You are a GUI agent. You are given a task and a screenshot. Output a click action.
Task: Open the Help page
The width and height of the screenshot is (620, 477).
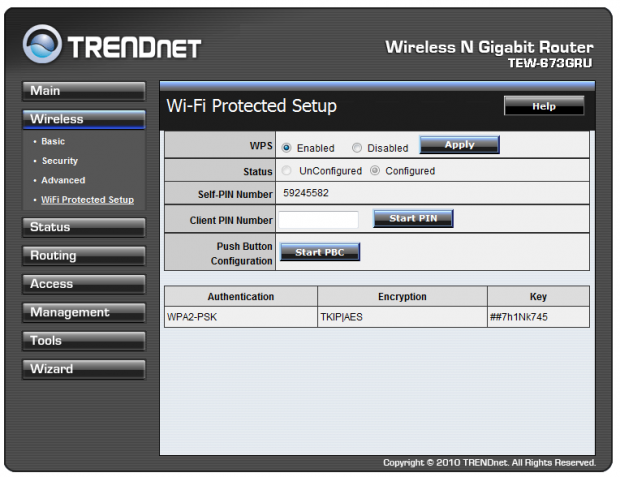point(544,106)
